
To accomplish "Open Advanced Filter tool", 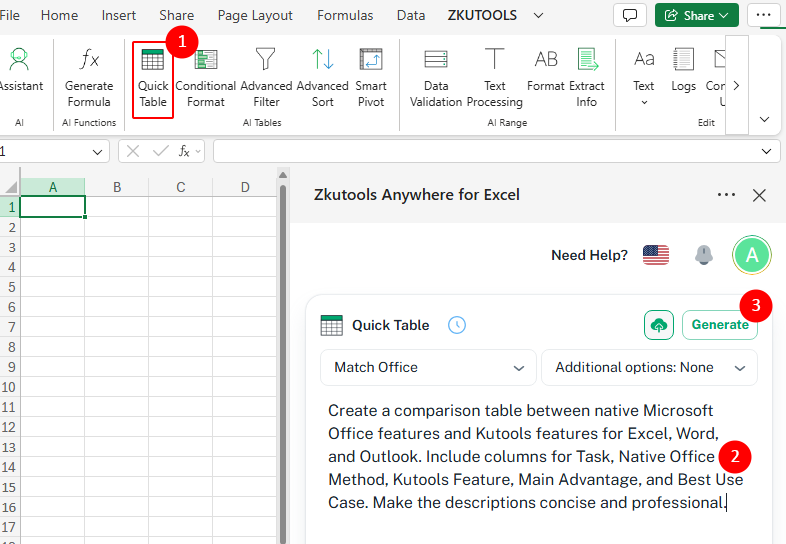I will pos(266,79).
